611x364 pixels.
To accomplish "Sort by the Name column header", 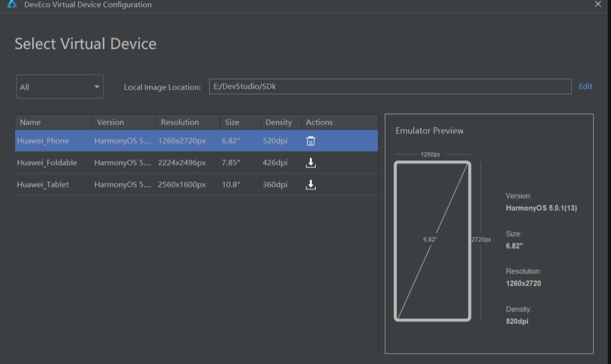I will point(54,122).
